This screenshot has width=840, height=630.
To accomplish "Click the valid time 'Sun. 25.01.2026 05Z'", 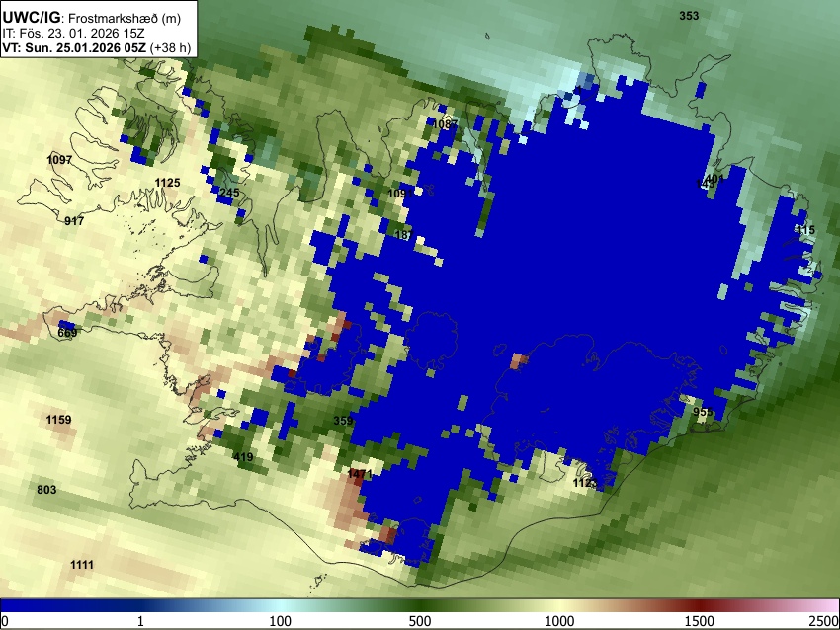I will 86,47.
